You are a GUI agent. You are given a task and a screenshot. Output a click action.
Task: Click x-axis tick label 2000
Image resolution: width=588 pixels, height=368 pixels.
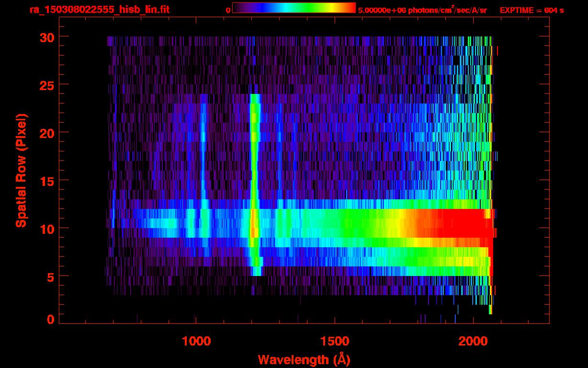pos(473,341)
